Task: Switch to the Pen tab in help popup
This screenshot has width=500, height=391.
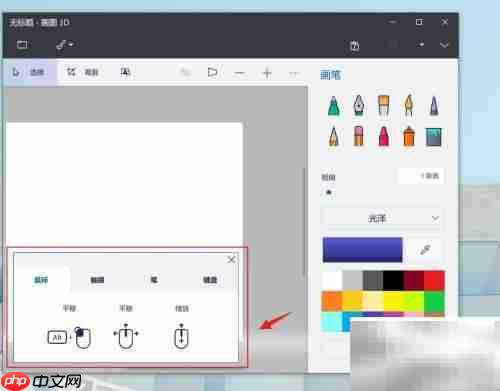Action: pyautogui.click(x=154, y=280)
